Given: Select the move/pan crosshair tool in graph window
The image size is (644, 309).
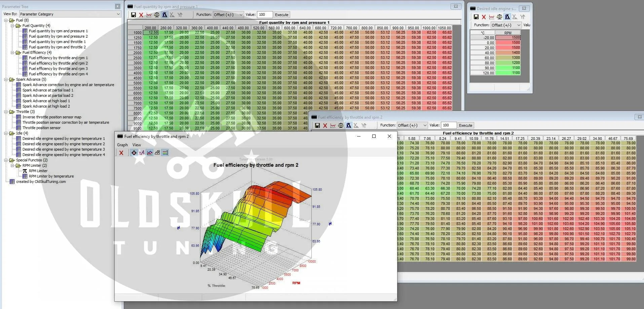Looking at the screenshot, I should (134, 153).
